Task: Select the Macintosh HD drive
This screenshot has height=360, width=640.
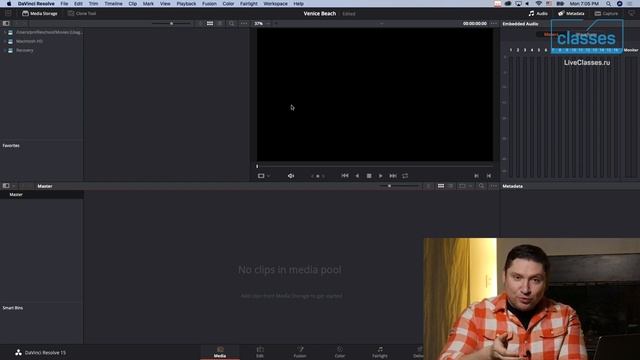Action: (29, 41)
